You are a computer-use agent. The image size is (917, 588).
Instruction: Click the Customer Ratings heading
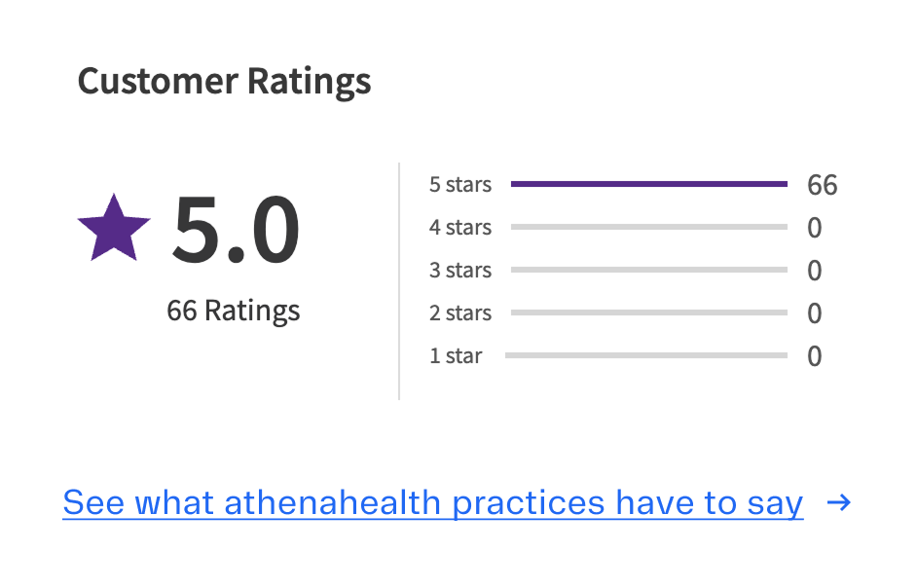pyautogui.click(x=224, y=82)
